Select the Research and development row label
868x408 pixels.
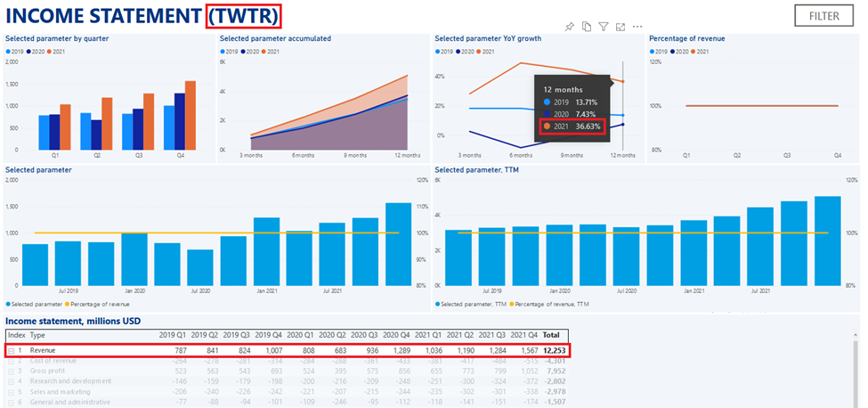click(71, 381)
